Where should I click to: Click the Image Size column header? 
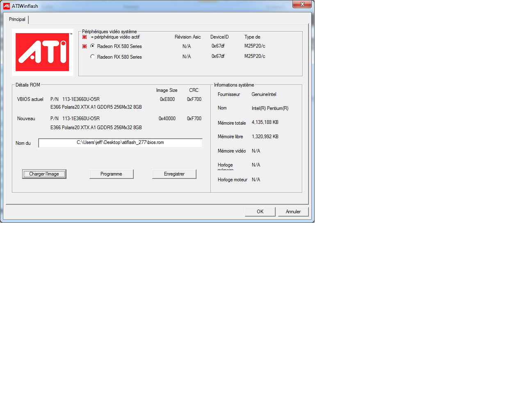click(x=167, y=90)
